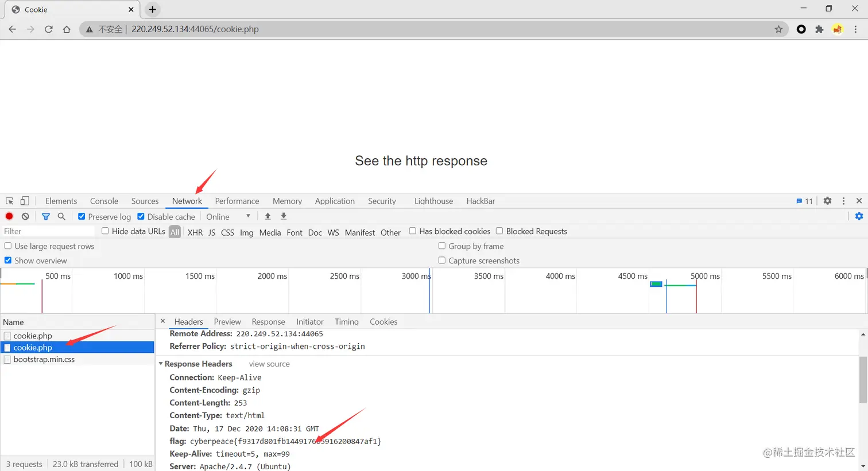Filter requests by CSS type
This screenshot has width=868, height=471.
pos(227,232)
